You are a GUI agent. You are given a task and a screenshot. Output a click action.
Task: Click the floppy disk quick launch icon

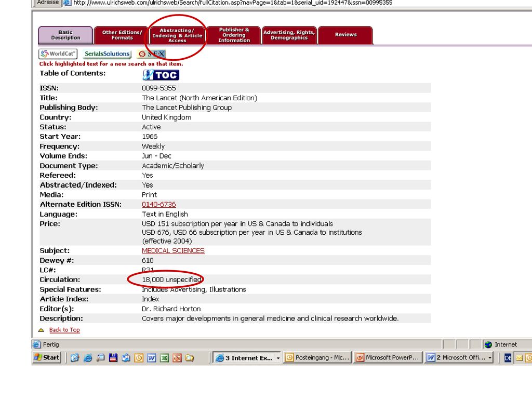pos(113,357)
